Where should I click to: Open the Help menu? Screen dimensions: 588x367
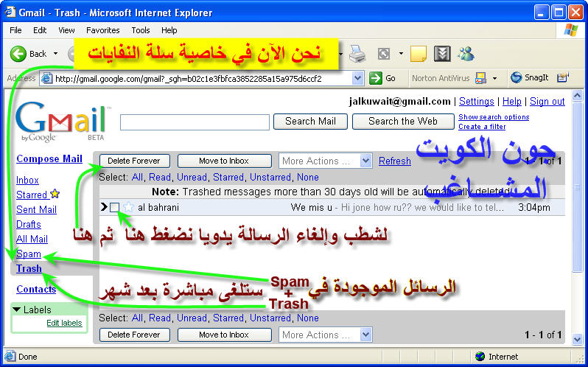coord(169,30)
